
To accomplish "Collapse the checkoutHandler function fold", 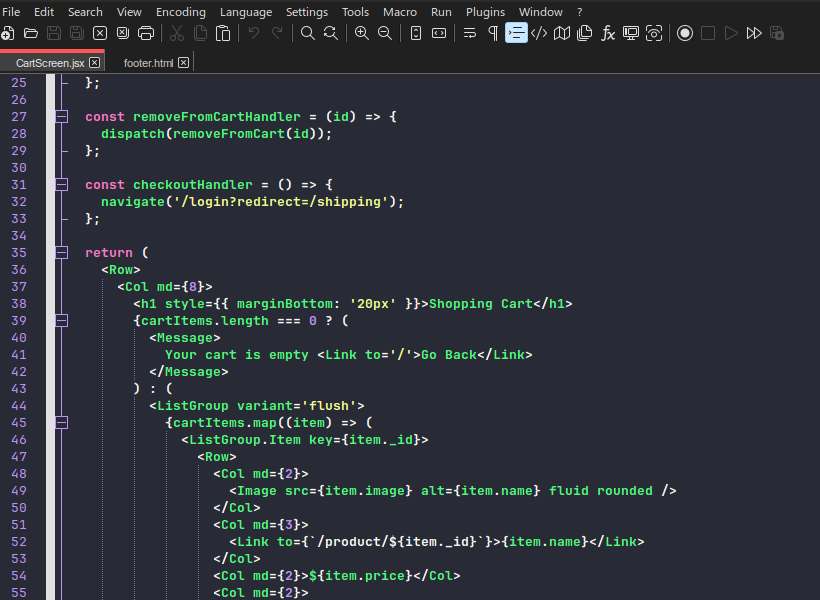I will tap(60, 184).
